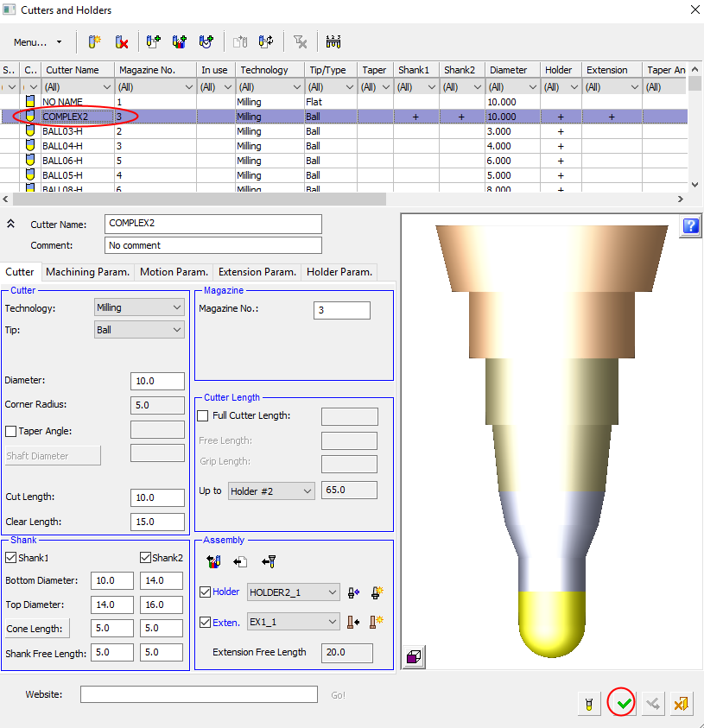Enable the Taper Angle checkbox
Image resolution: width=704 pixels, height=728 pixels.
pos(11,431)
